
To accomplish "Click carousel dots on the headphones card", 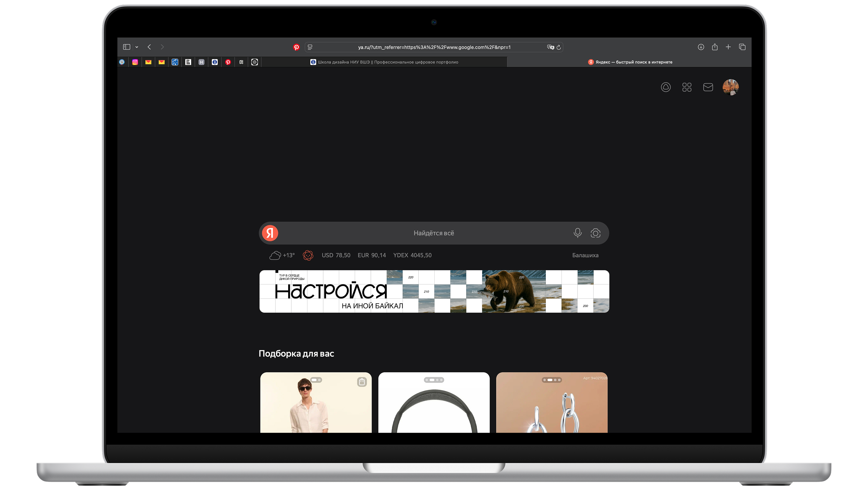I will (434, 380).
